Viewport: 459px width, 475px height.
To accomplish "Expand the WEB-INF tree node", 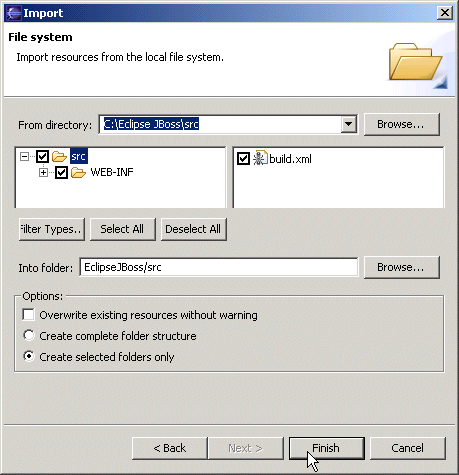I will [43, 172].
